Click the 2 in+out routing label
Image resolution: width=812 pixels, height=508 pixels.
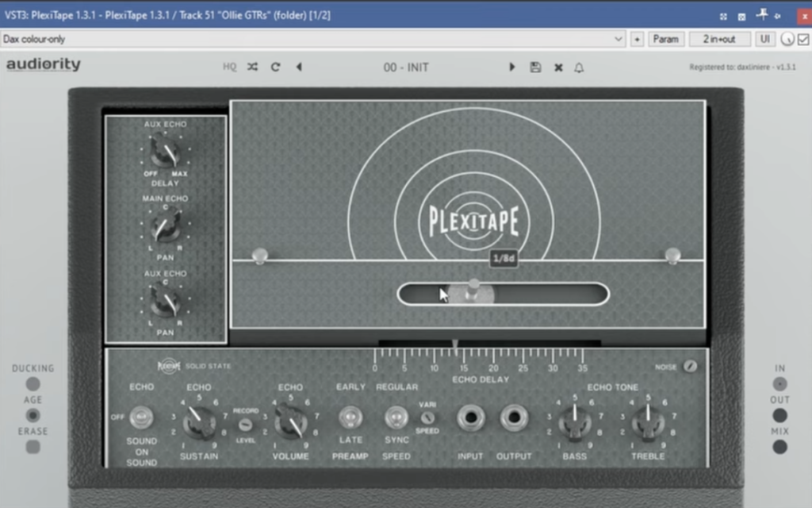pyautogui.click(x=715, y=38)
